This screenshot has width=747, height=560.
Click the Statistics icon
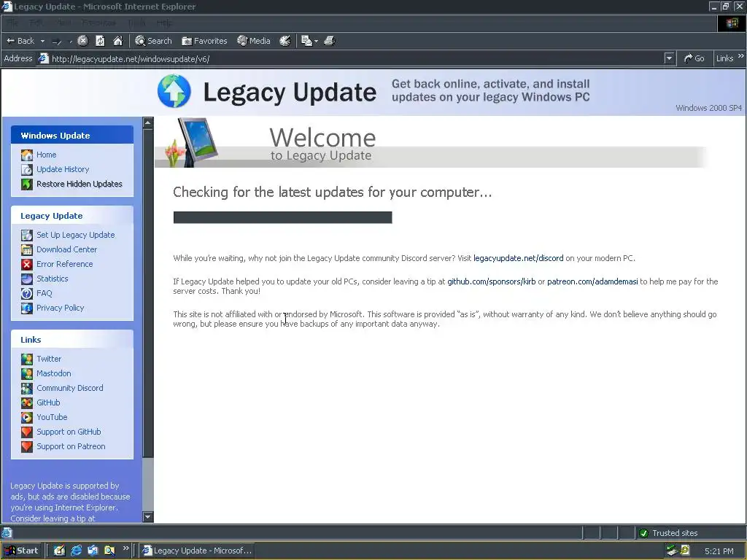point(27,279)
